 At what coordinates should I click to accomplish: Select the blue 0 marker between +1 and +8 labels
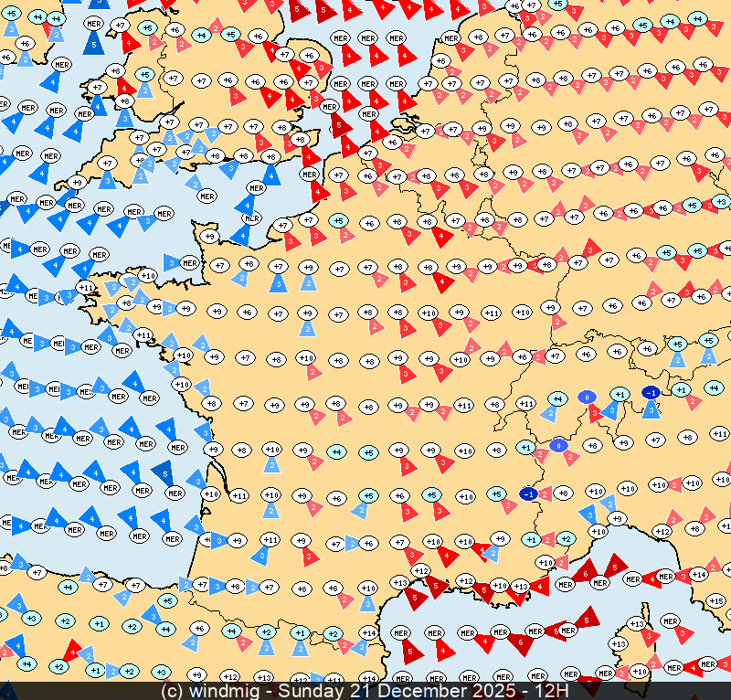pyautogui.click(x=558, y=446)
